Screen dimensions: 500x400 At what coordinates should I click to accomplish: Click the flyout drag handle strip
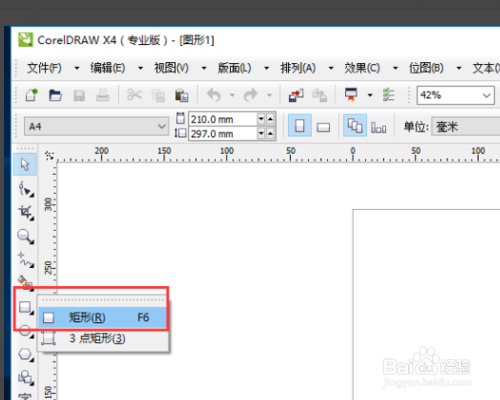[103, 300]
